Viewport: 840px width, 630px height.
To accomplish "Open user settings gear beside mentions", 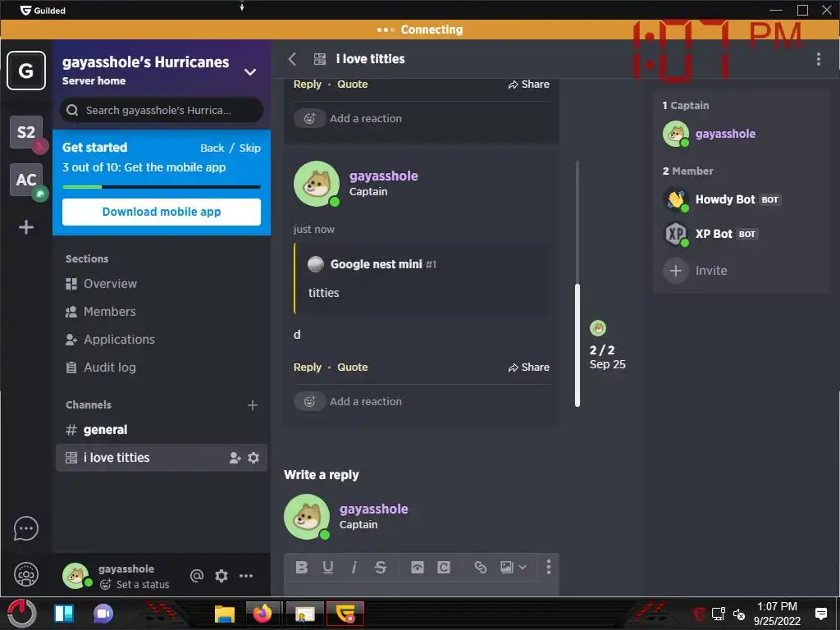I will point(221,576).
